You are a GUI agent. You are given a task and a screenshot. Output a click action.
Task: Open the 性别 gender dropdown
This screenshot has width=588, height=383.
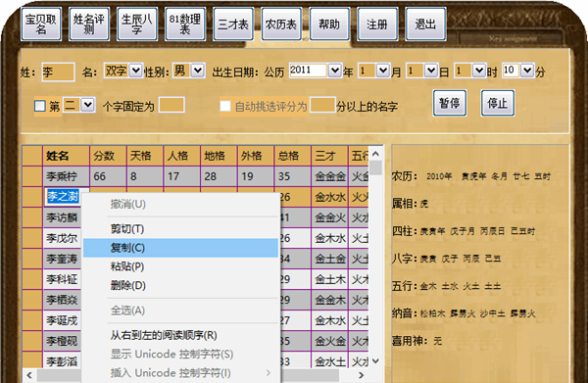click(197, 71)
